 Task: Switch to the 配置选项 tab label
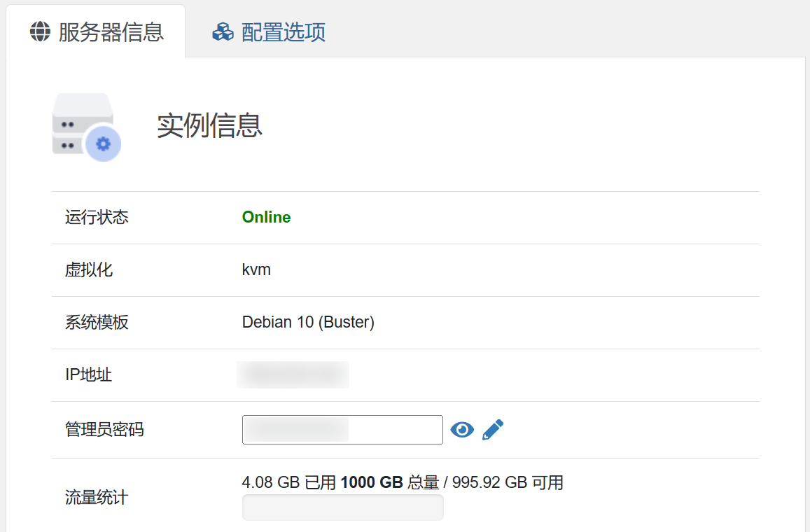(x=283, y=32)
